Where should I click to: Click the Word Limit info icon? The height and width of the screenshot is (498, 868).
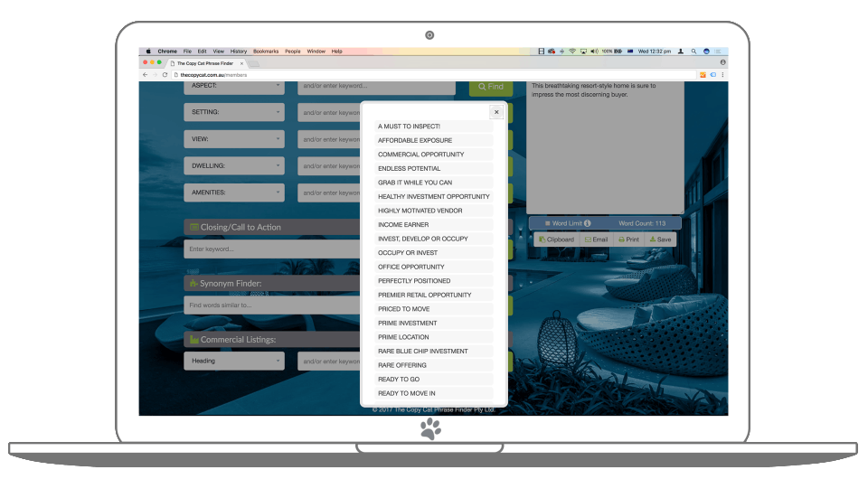[588, 223]
